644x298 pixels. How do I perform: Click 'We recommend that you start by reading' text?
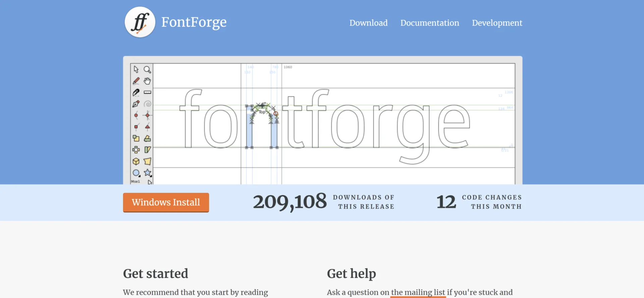point(196,292)
